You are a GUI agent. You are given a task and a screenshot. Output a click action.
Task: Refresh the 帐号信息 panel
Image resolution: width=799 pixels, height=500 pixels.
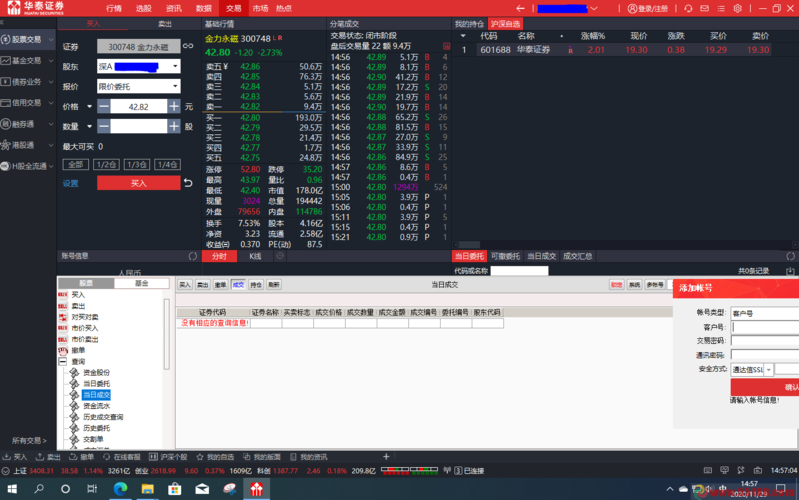click(x=193, y=256)
